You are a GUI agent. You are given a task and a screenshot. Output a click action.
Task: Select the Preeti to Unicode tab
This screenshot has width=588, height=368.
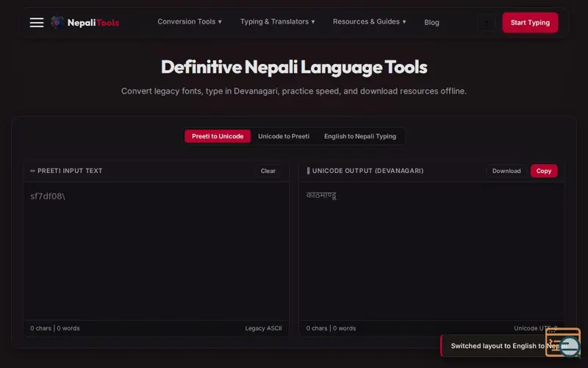218,136
